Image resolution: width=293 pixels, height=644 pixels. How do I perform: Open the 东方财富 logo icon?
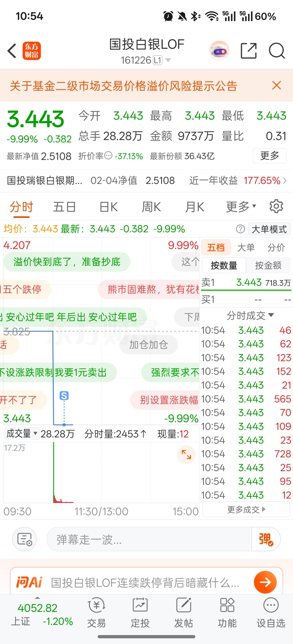(31, 51)
